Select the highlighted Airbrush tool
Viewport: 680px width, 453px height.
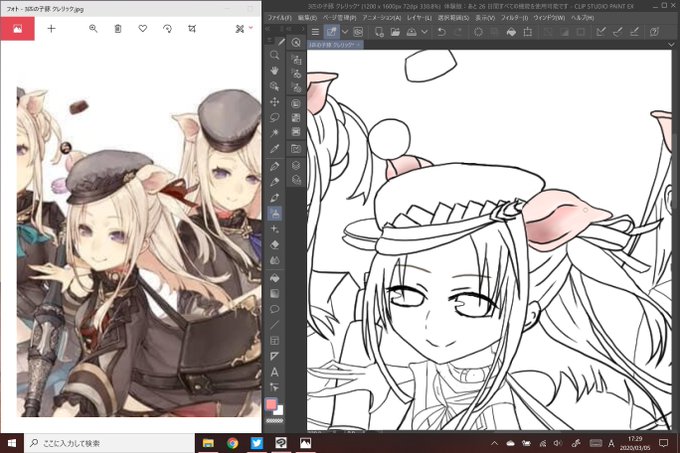pyautogui.click(x=275, y=213)
